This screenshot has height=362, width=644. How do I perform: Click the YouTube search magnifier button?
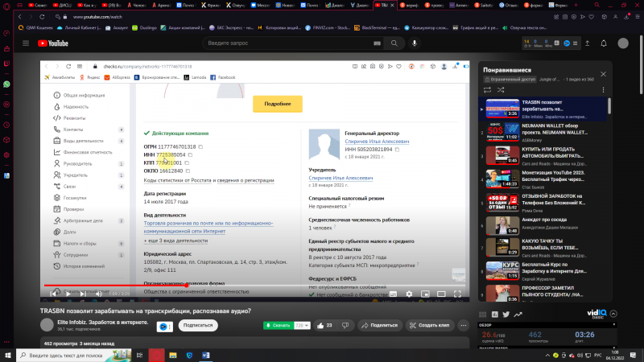click(394, 43)
